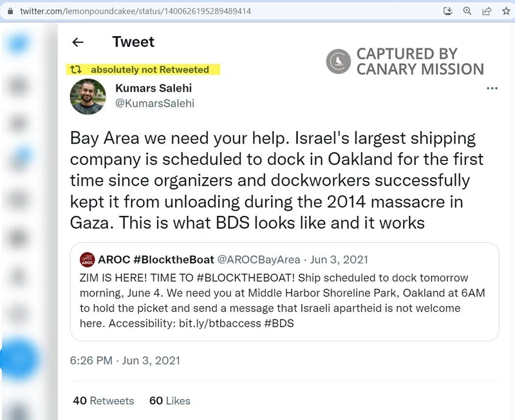Click the twitter.com URL in address bar

click(x=135, y=12)
